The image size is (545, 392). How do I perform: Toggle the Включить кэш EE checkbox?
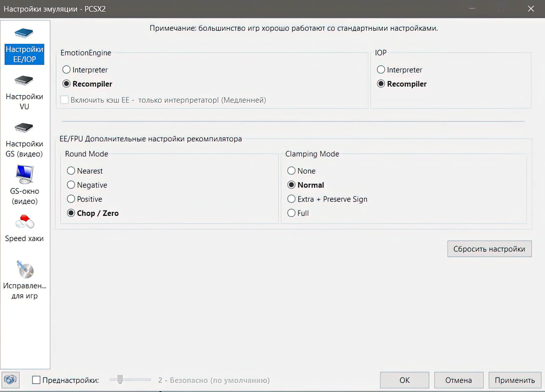coord(64,100)
